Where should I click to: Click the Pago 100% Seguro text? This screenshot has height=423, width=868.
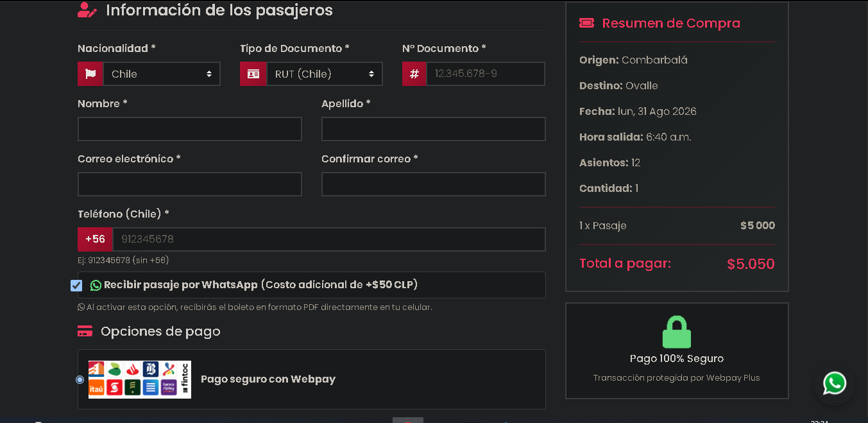coord(677,359)
